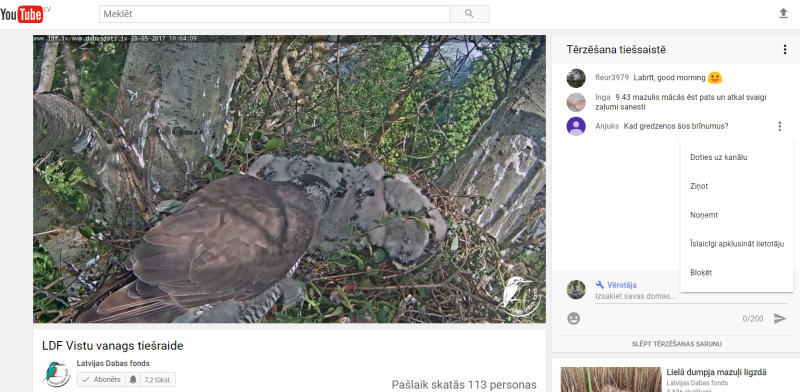Viewport: 800px width, 392px height.
Task: Click the search magnifier button
Action: pyautogui.click(x=469, y=14)
